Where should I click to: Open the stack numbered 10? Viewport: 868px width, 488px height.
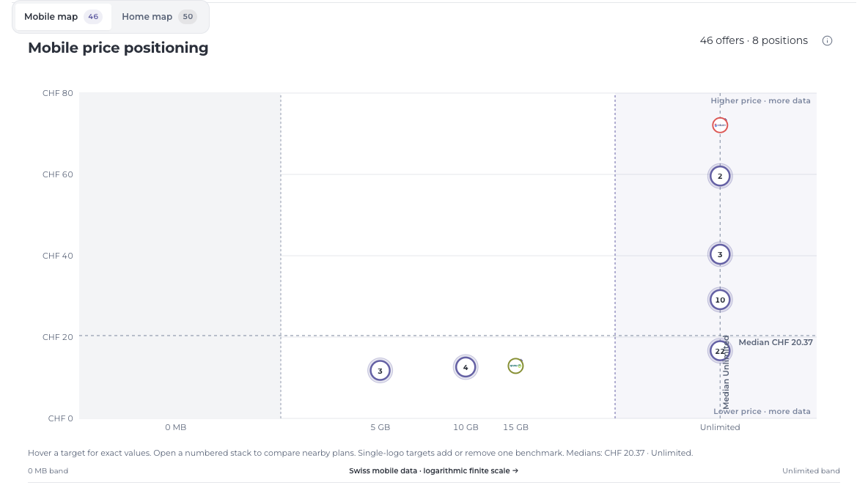point(720,300)
